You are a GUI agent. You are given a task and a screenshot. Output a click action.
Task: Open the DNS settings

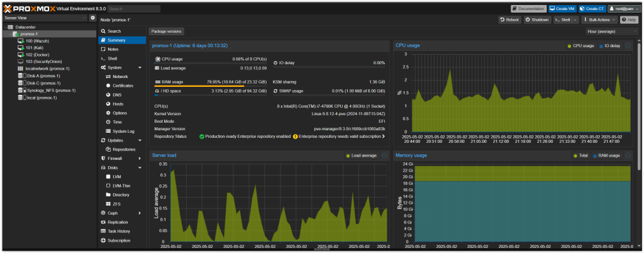[122, 95]
